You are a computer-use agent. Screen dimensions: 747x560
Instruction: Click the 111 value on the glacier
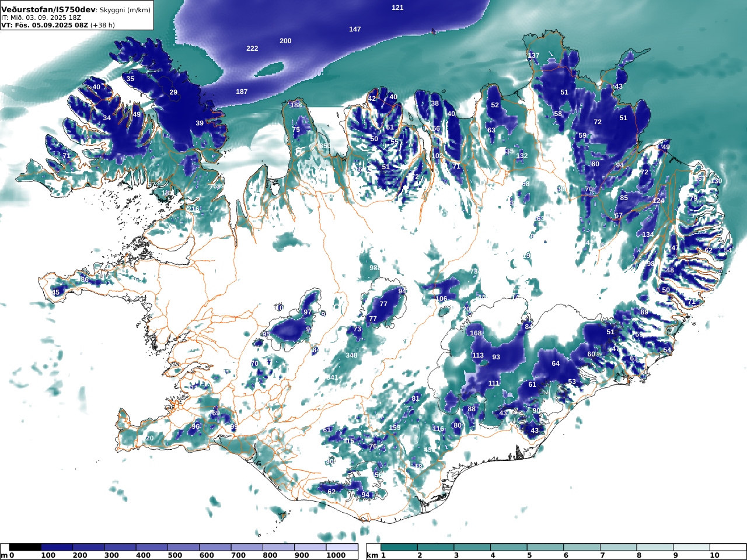coord(494,383)
